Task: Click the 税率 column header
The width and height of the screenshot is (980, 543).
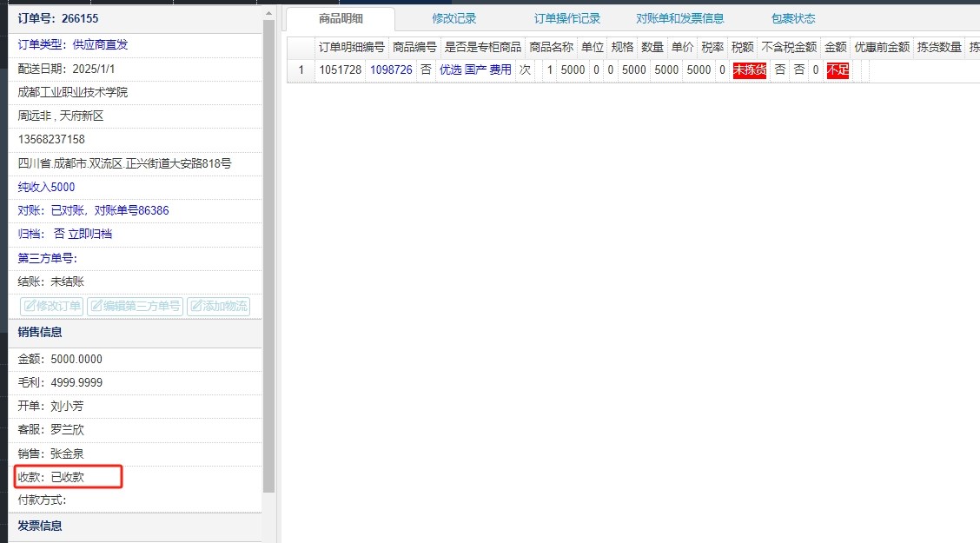Action: 712,47
